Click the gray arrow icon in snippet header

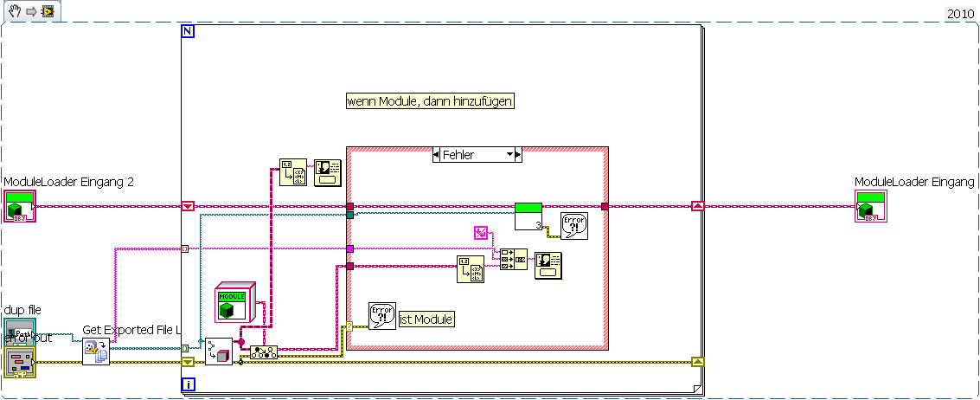(30, 11)
